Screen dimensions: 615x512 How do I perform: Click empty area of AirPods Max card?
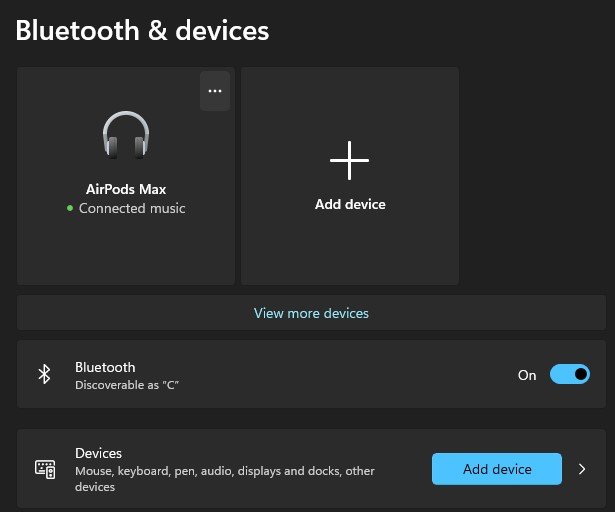tap(126, 252)
